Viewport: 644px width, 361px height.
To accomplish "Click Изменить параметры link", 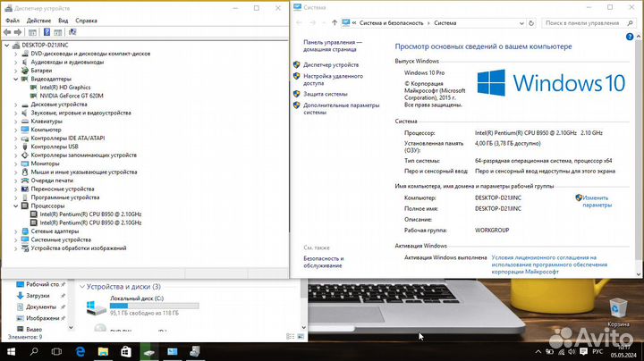I will click(x=597, y=201).
